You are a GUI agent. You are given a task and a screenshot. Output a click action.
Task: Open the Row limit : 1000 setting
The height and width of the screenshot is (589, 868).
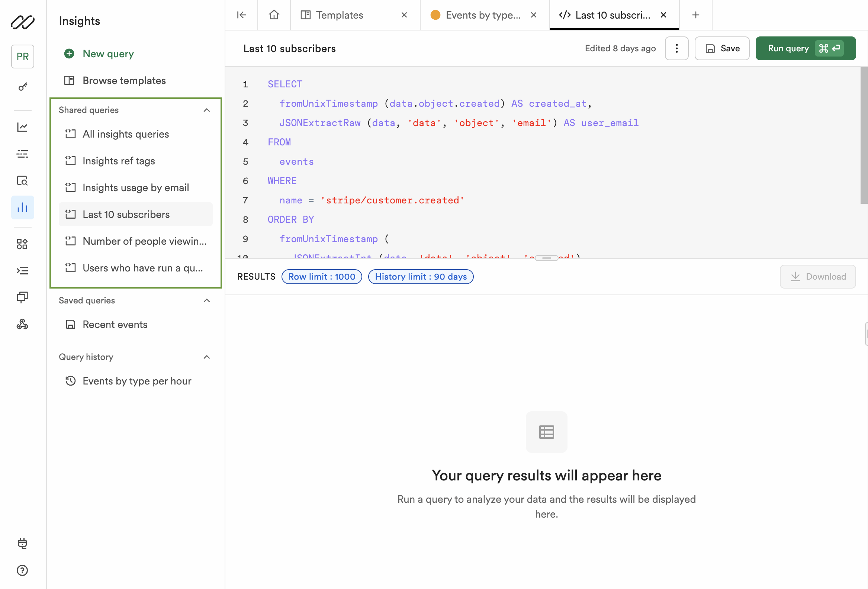322,276
